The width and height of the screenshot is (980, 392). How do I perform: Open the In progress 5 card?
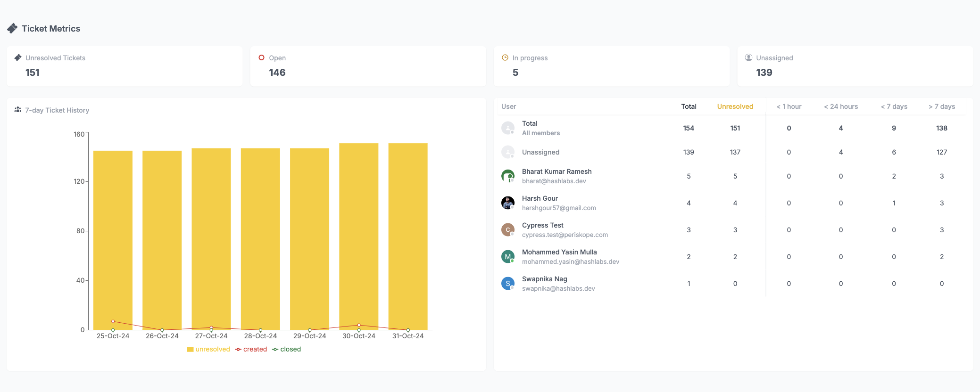[x=612, y=66]
